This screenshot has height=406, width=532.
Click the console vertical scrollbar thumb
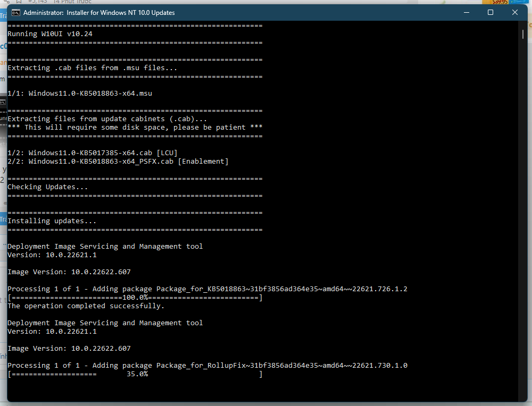[x=523, y=34]
